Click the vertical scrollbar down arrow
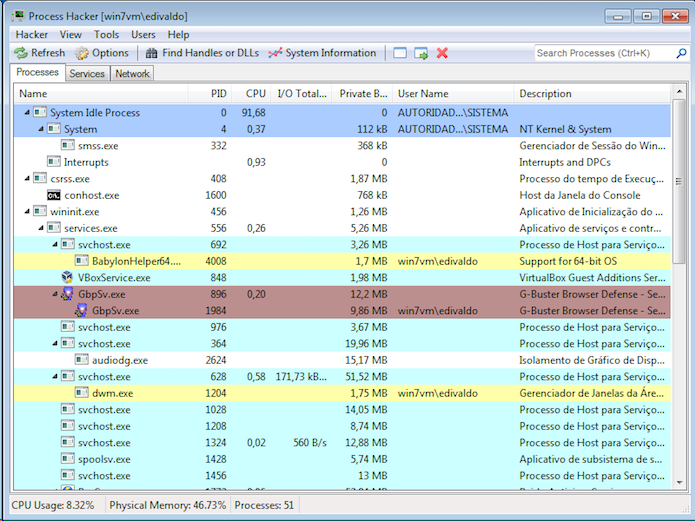 point(679,483)
